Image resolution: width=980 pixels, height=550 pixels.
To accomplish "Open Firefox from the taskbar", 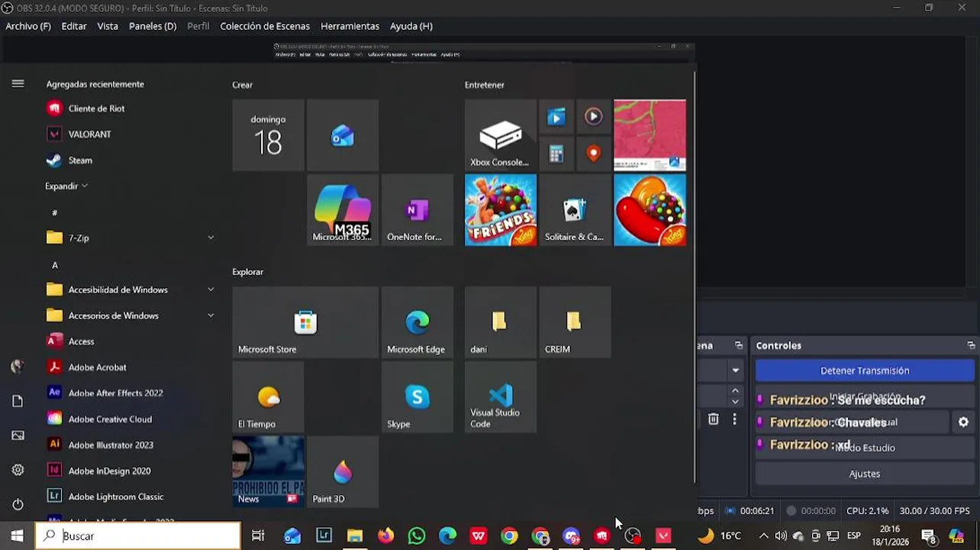I will tap(385, 535).
